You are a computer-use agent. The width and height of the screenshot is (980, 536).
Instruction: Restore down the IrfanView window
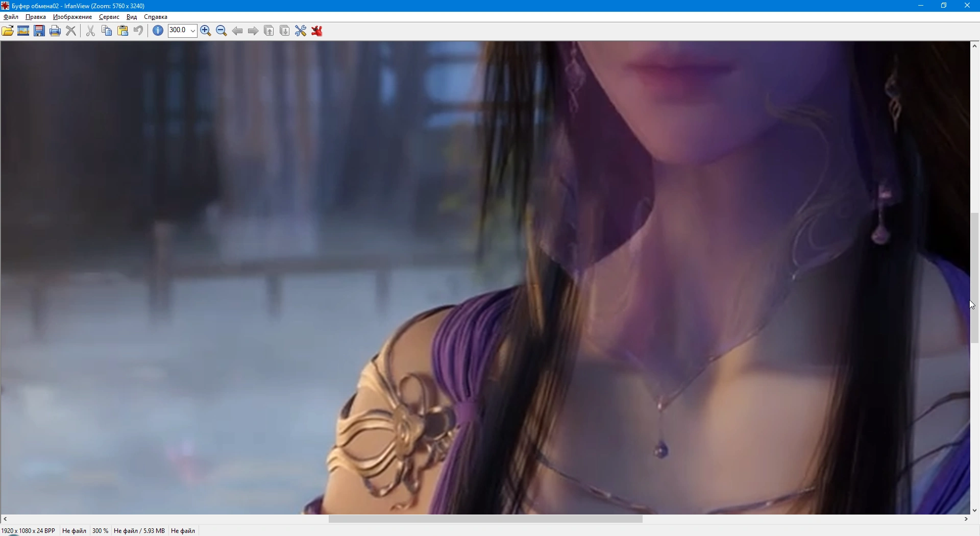click(x=944, y=6)
